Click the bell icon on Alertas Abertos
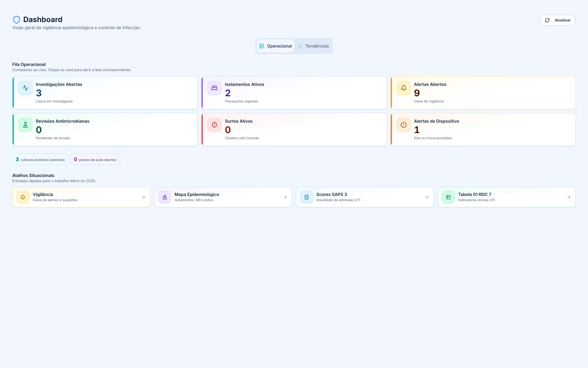The width and height of the screenshot is (588, 368). pyautogui.click(x=404, y=88)
